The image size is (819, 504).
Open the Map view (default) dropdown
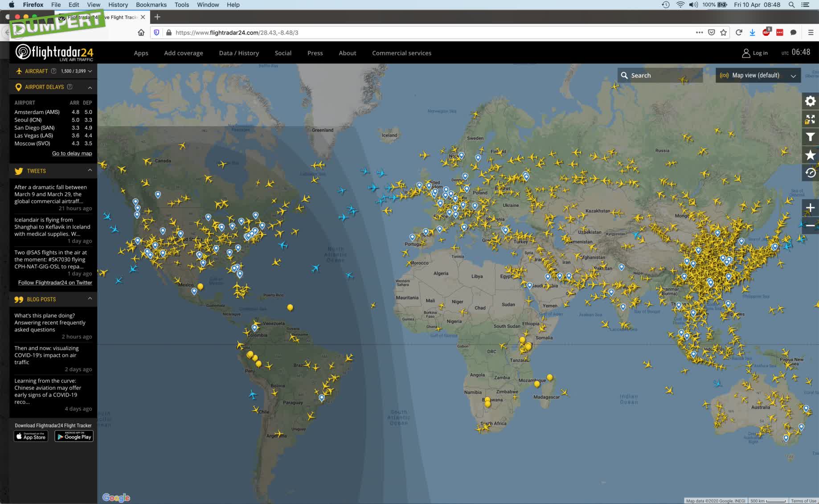(x=758, y=75)
